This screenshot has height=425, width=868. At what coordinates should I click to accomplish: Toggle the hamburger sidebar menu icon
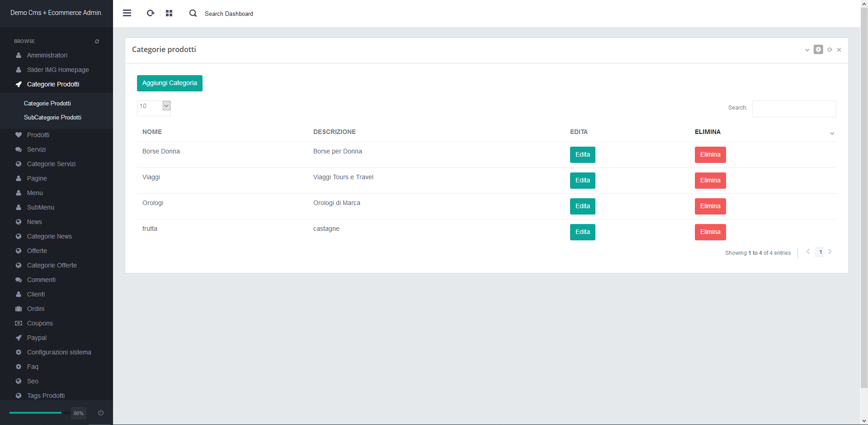coord(127,13)
